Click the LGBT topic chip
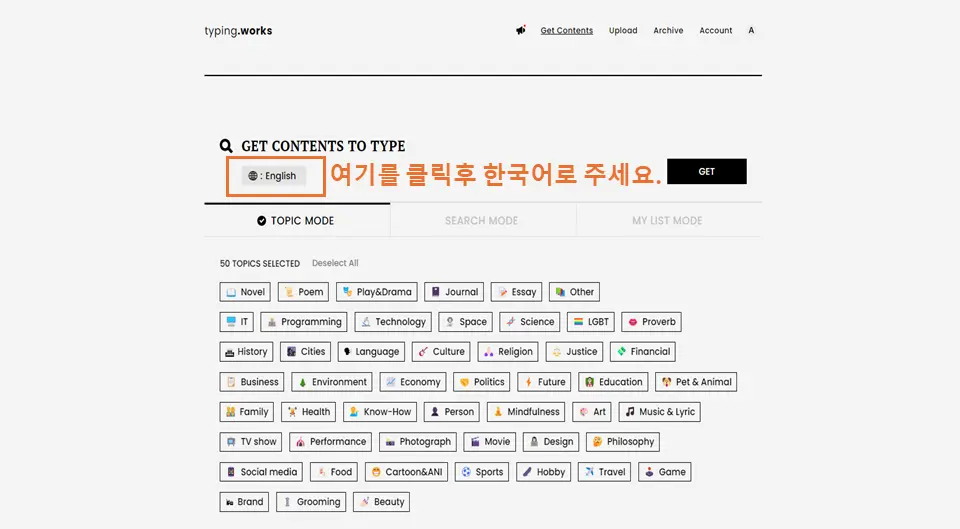Image resolution: width=960 pixels, height=529 pixels. click(x=591, y=322)
